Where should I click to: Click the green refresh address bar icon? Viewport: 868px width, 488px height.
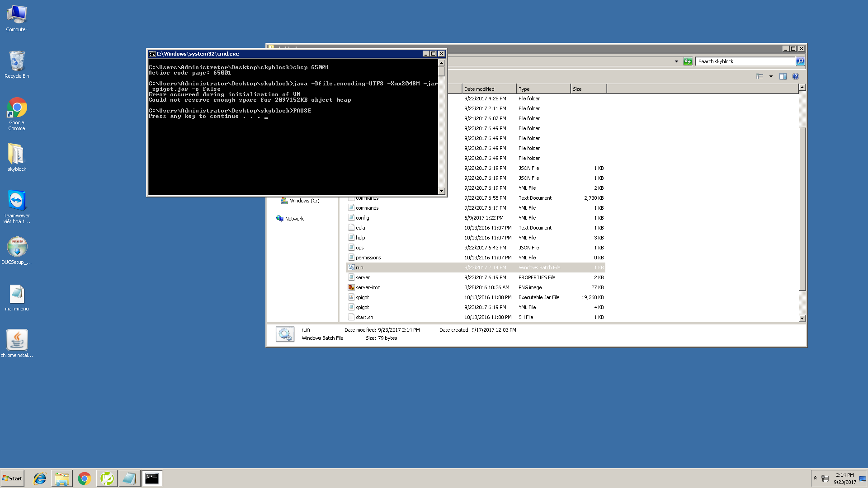(x=688, y=61)
